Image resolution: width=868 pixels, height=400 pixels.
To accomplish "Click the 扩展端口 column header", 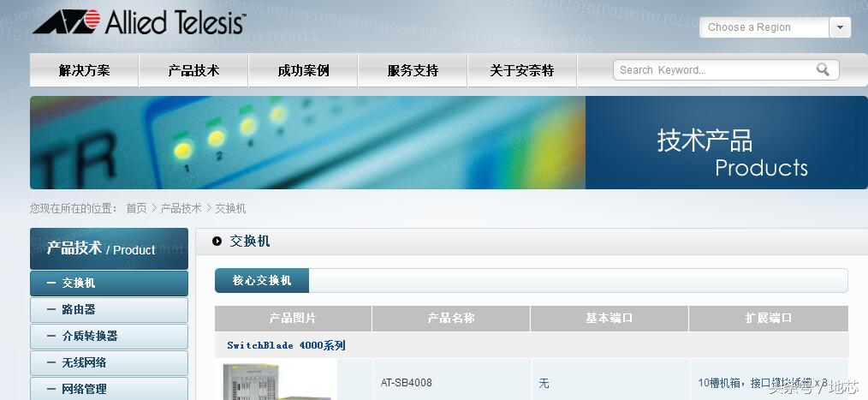I will (x=769, y=319).
